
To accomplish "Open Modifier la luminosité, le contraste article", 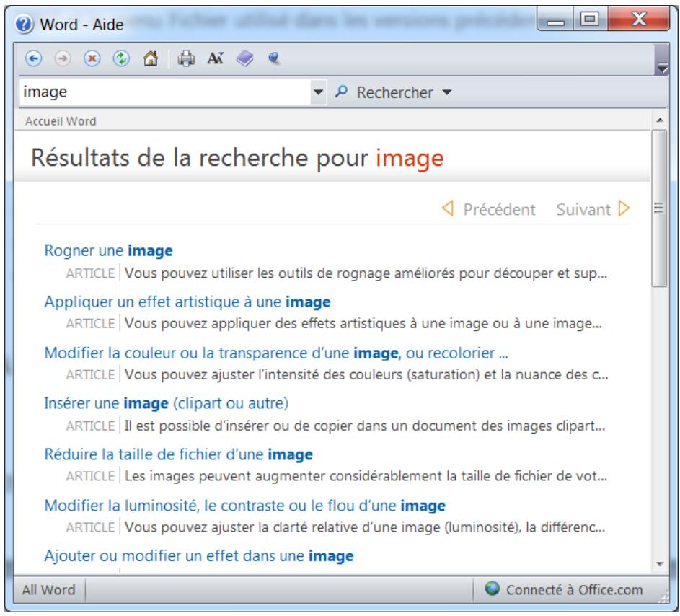I will pos(245,506).
